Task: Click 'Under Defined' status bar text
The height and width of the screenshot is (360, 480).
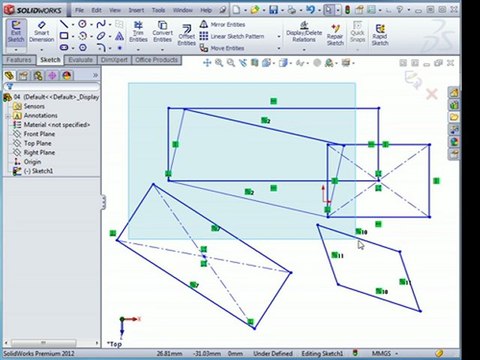Action: click(273, 353)
